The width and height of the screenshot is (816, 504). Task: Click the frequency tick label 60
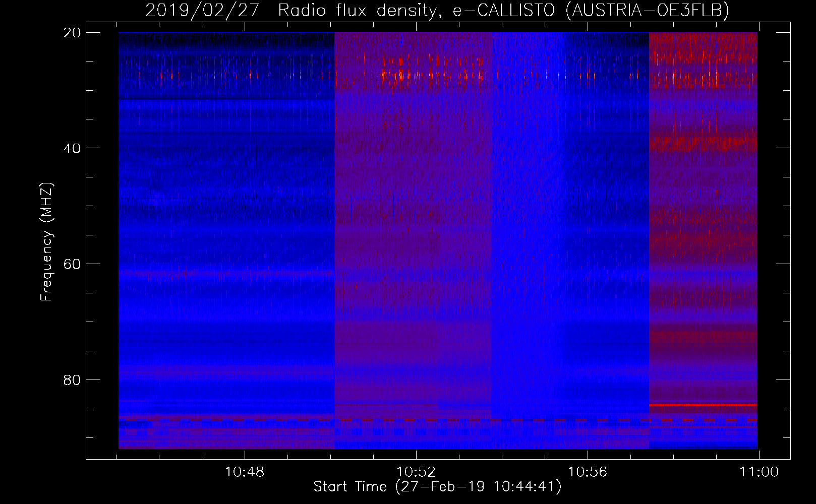click(x=72, y=264)
